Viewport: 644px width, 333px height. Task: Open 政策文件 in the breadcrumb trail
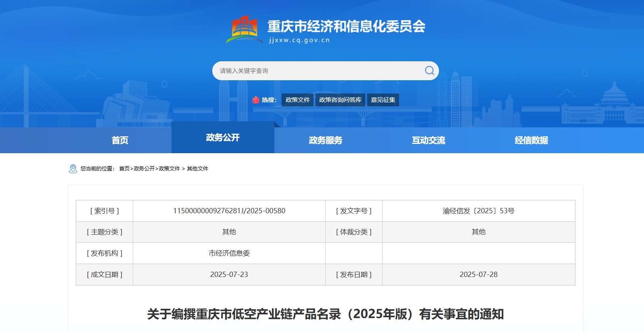pyautogui.click(x=169, y=169)
